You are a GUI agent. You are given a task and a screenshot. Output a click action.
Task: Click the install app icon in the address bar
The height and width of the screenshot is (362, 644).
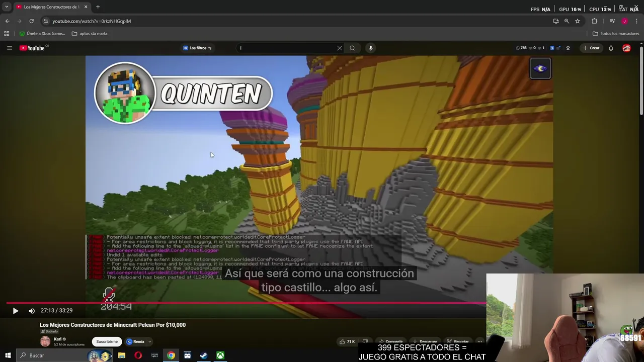pos(555,21)
